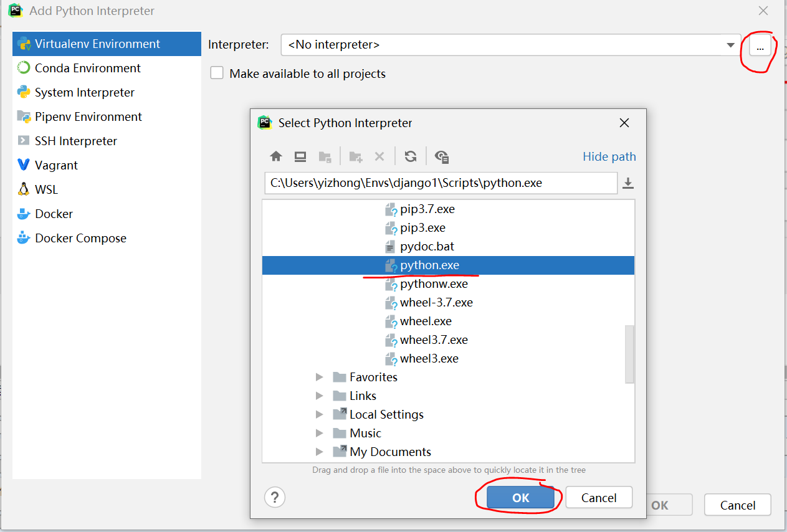Expand the Music folder
Screen dimensions: 787x532
click(x=320, y=433)
